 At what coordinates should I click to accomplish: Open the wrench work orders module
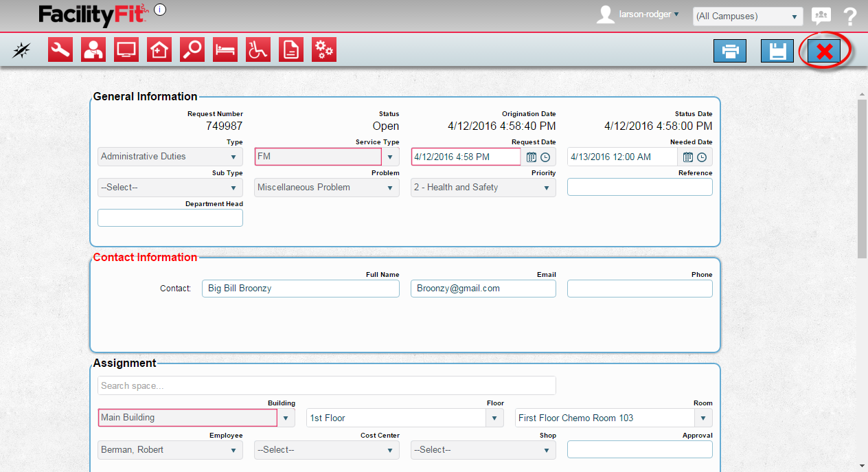point(60,50)
